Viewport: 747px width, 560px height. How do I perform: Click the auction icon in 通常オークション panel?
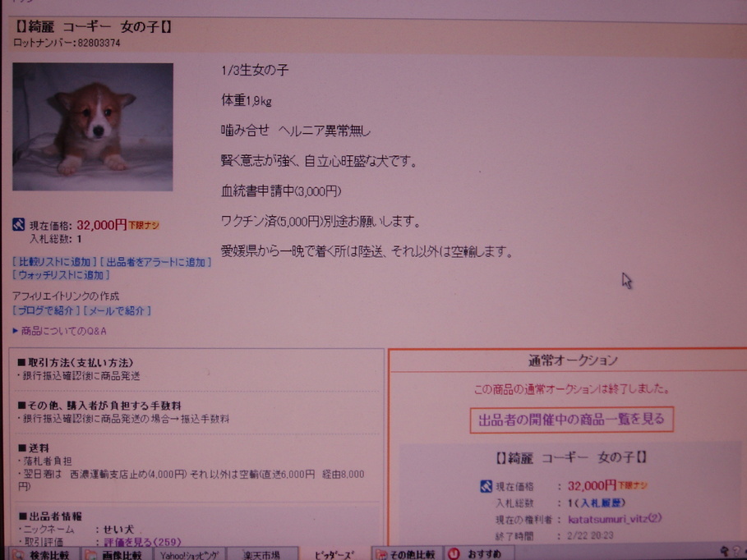(486, 486)
